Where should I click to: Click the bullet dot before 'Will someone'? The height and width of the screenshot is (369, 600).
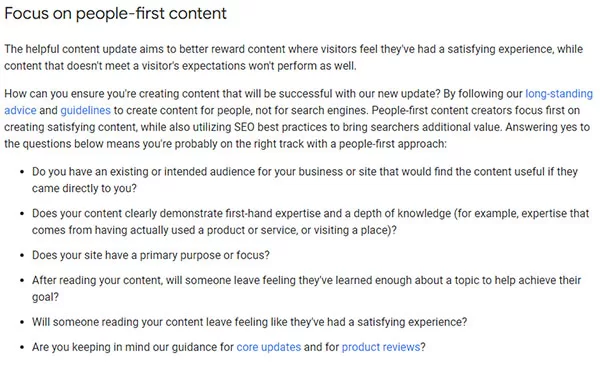click(x=22, y=322)
